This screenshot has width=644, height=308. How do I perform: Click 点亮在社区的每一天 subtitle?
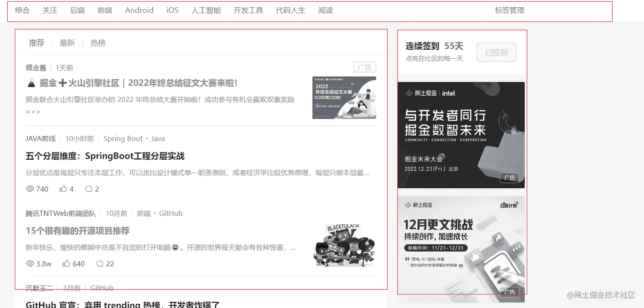point(434,58)
